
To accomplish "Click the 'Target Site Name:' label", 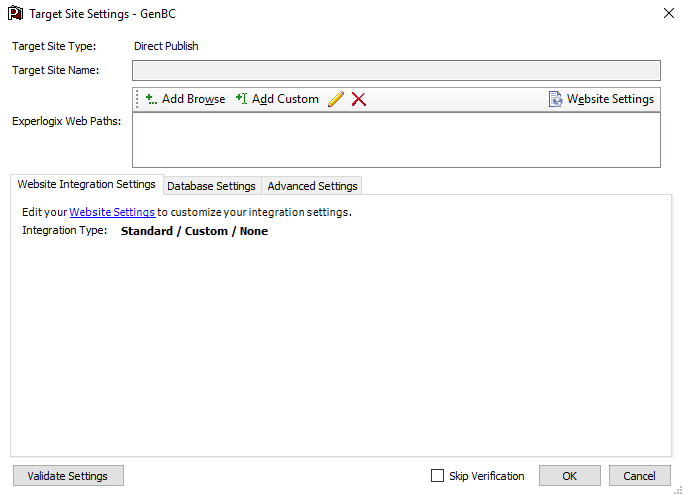I will pyautogui.click(x=55, y=70).
